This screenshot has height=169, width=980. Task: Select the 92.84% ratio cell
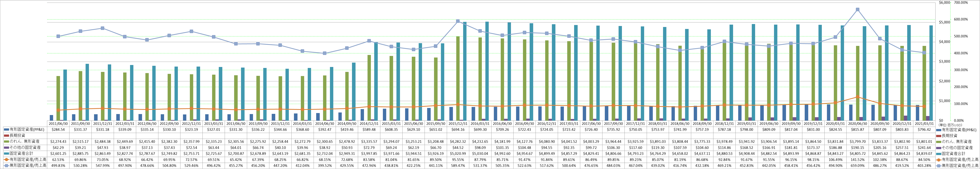click(724, 160)
